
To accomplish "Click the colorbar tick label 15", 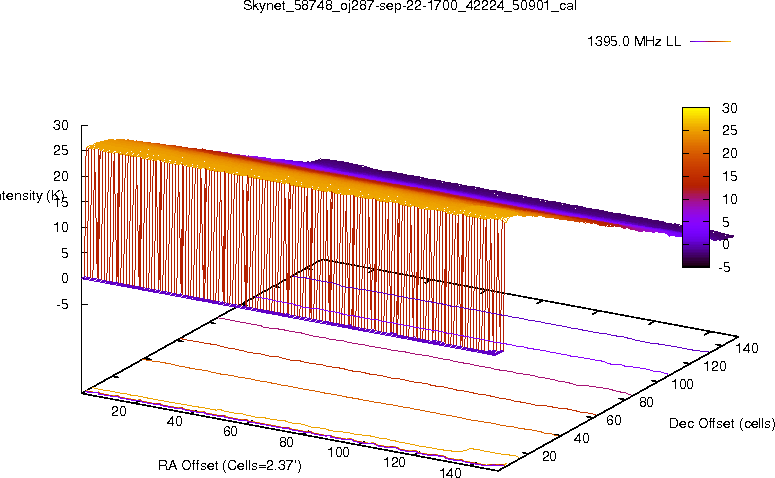I will point(730,176).
